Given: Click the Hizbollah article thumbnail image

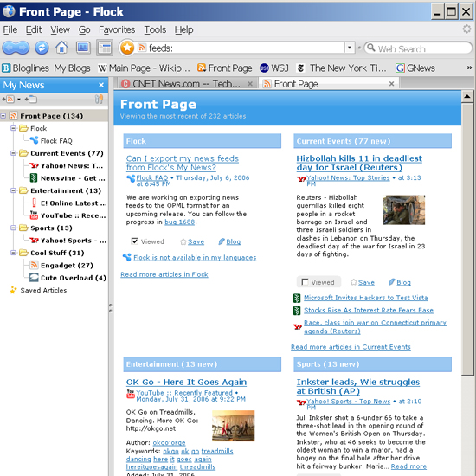Looking at the screenshot, I should (x=403, y=209).
